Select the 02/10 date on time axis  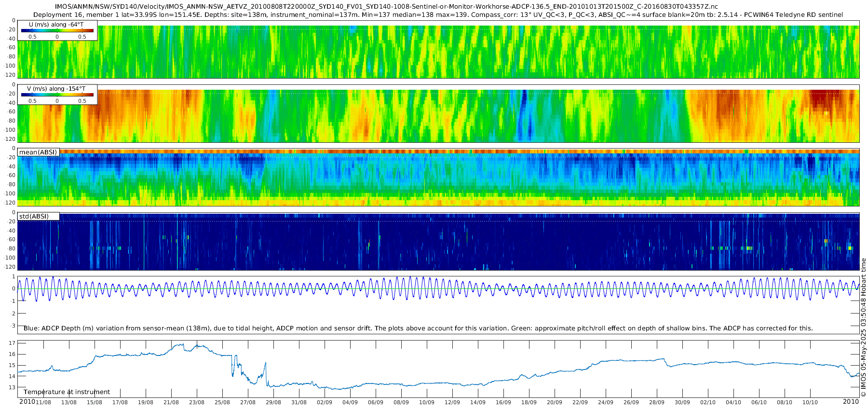[x=708, y=402]
